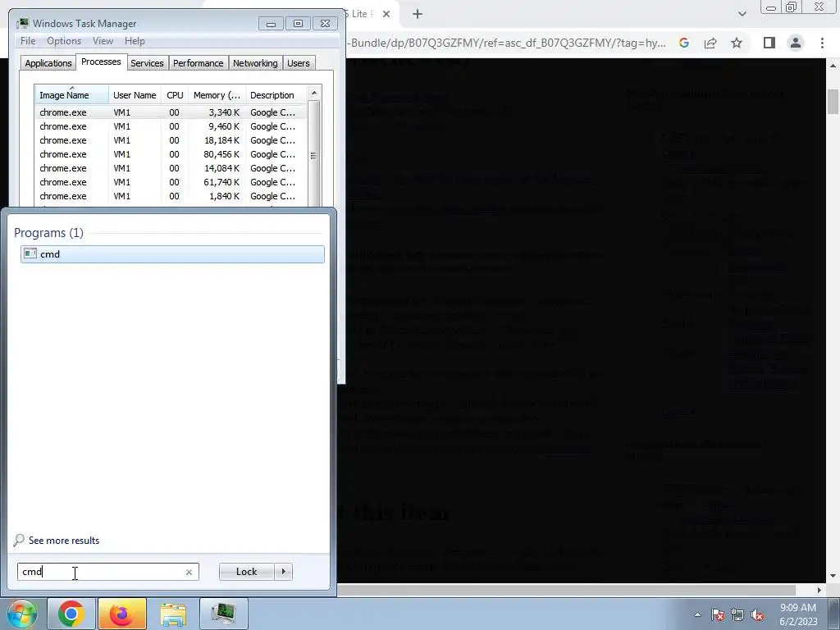Viewport: 840px width, 630px height.
Task: Open Chrome's three-dot menu
Action: 822,43
